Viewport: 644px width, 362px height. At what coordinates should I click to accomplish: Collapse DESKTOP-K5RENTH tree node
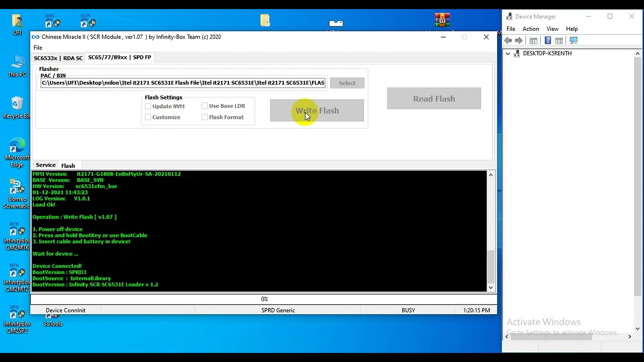[508, 53]
